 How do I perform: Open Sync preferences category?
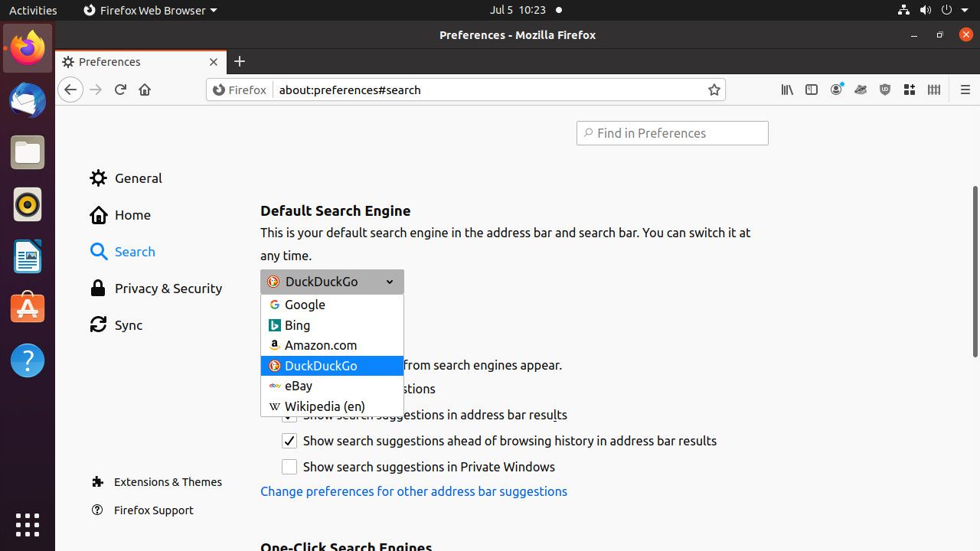(116, 325)
